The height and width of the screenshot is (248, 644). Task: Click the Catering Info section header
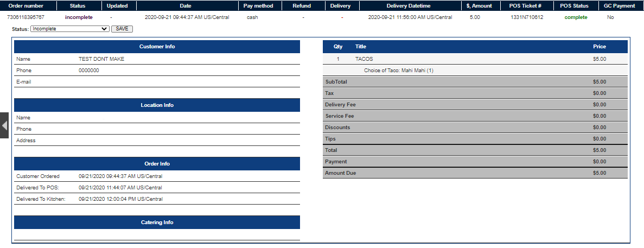pyautogui.click(x=157, y=222)
